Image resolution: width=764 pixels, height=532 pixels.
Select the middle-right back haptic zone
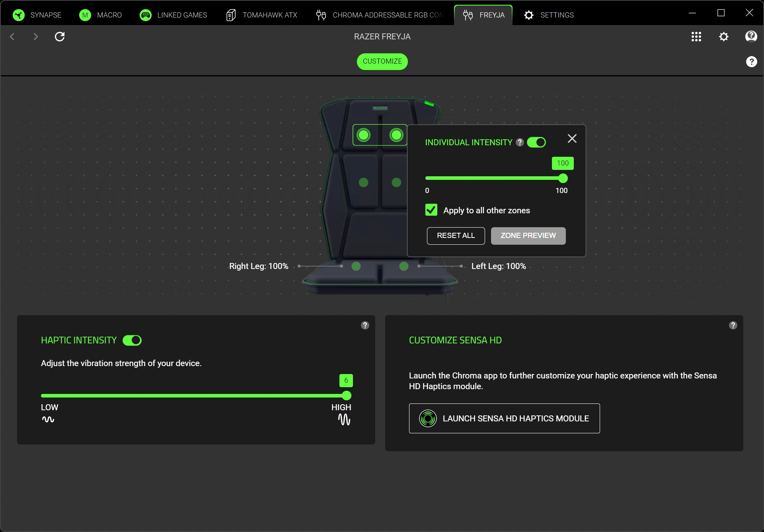click(396, 183)
